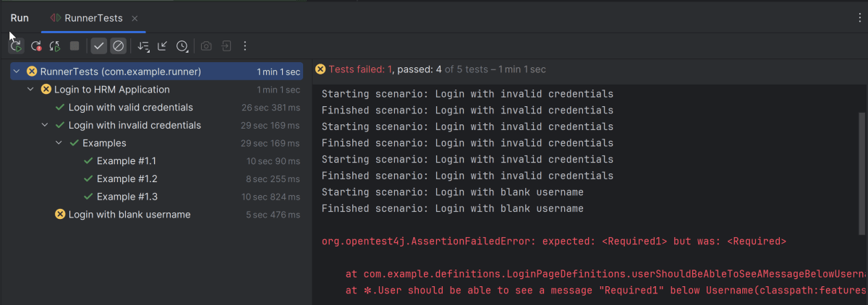The width and height of the screenshot is (868, 305).
Task: Collapse the RunnerTests root node
Action: tap(16, 72)
